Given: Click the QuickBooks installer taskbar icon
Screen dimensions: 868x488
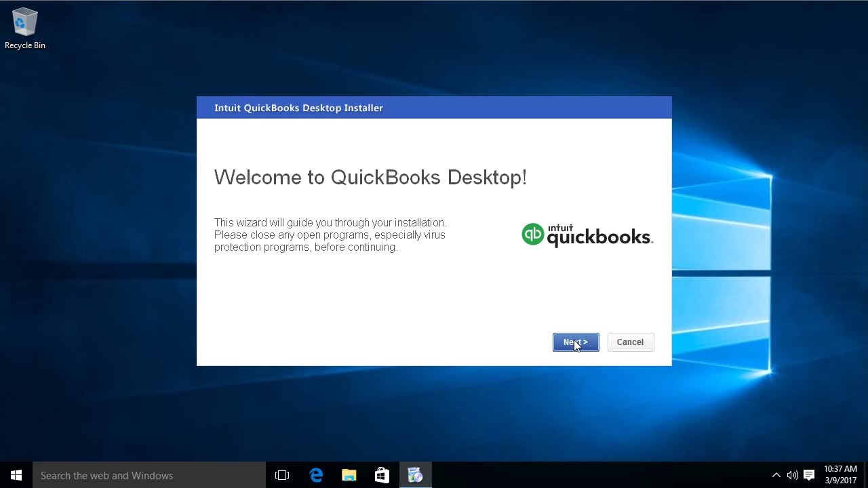Looking at the screenshot, I should (415, 475).
